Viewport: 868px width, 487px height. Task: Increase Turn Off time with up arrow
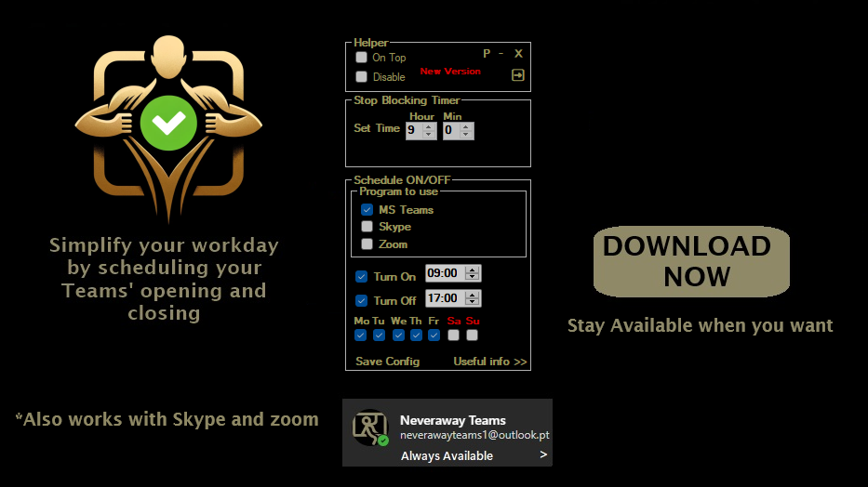click(x=473, y=296)
